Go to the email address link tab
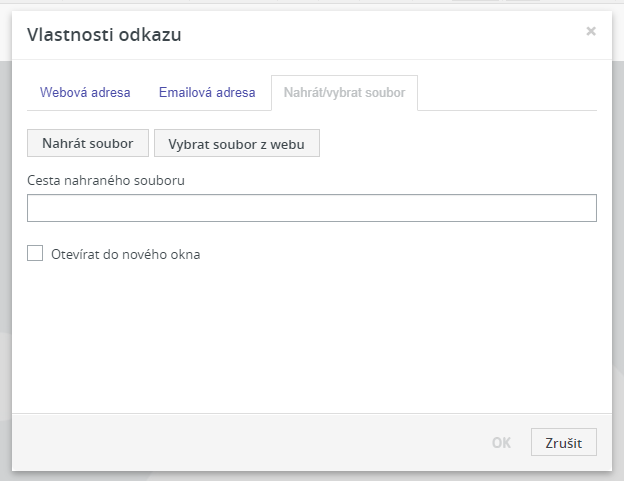624x481 pixels. coord(207,93)
